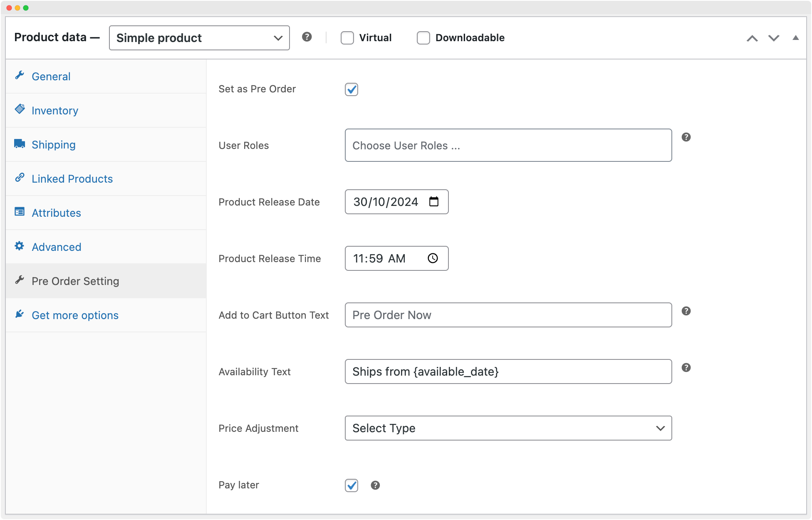
Task: Select the Get more options tab
Action: [75, 315]
